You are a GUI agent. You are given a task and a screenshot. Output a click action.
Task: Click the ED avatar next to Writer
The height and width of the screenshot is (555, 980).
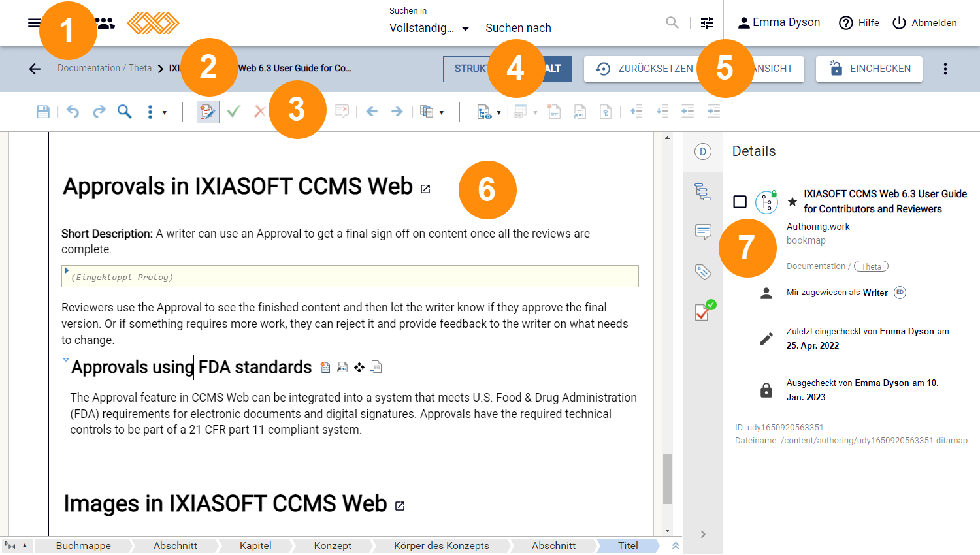[x=900, y=292]
